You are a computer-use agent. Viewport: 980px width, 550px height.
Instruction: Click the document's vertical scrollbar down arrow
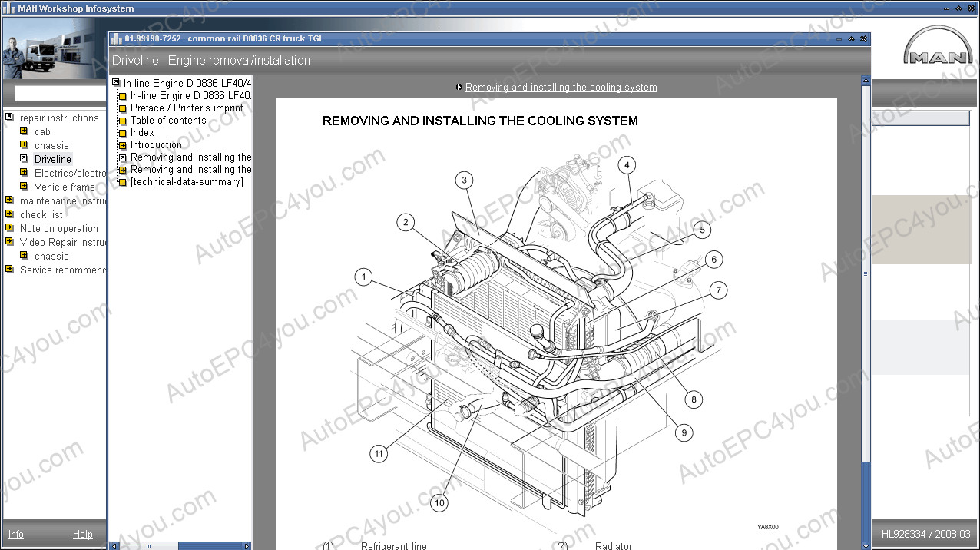click(866, 545)
